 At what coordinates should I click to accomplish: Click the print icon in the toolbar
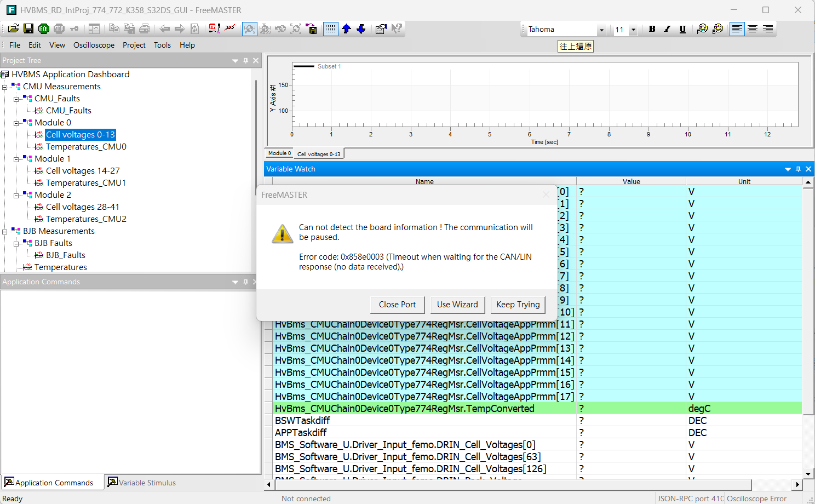pyautogui.click(x=145, y=29)
